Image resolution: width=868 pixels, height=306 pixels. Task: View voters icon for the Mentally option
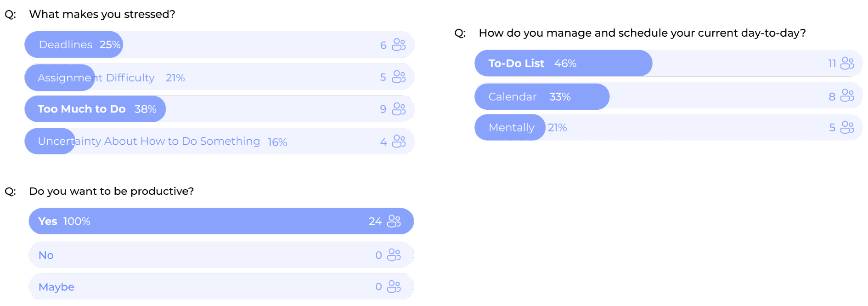point(847,127)
